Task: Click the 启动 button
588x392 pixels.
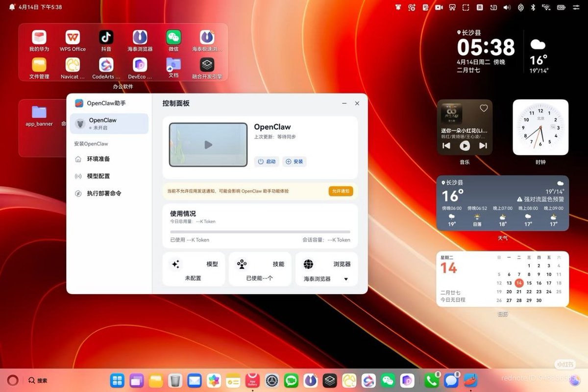Action: (267, 162)
